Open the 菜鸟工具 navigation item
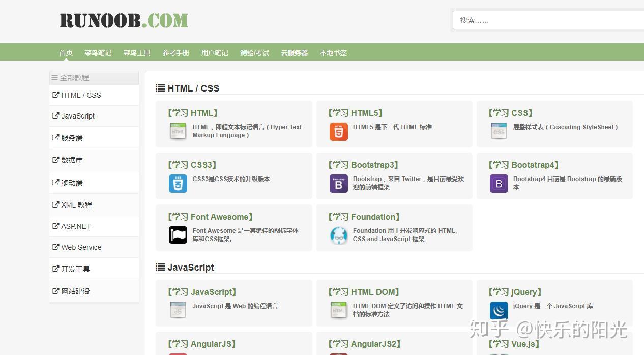Viewport: 644px width, 355px height. [x=137, y=53]
